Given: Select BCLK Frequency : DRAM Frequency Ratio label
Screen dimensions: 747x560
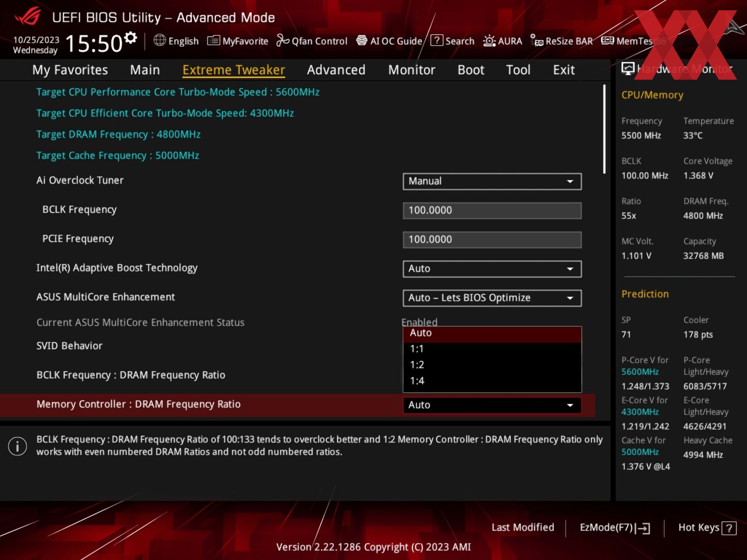Looking at the screenshot, I should (x=131, y=375).
